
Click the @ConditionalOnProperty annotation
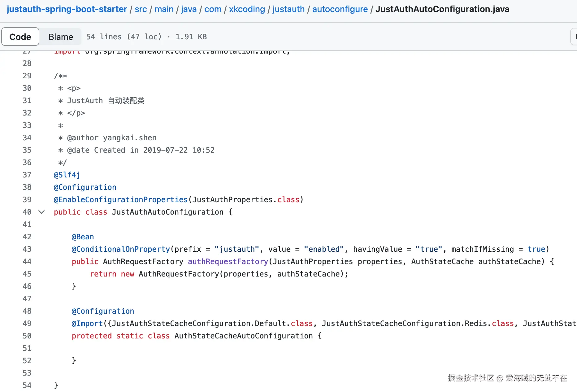tap(121, 249)
